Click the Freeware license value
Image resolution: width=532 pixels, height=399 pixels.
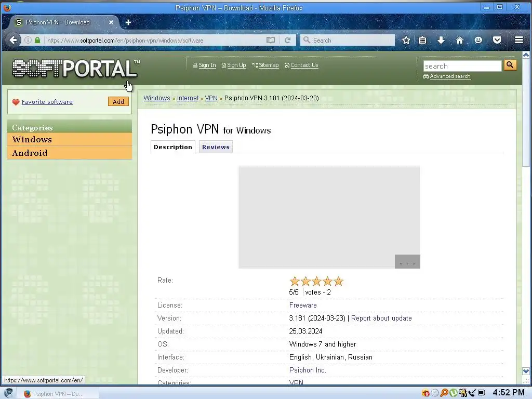coord(303,305)
